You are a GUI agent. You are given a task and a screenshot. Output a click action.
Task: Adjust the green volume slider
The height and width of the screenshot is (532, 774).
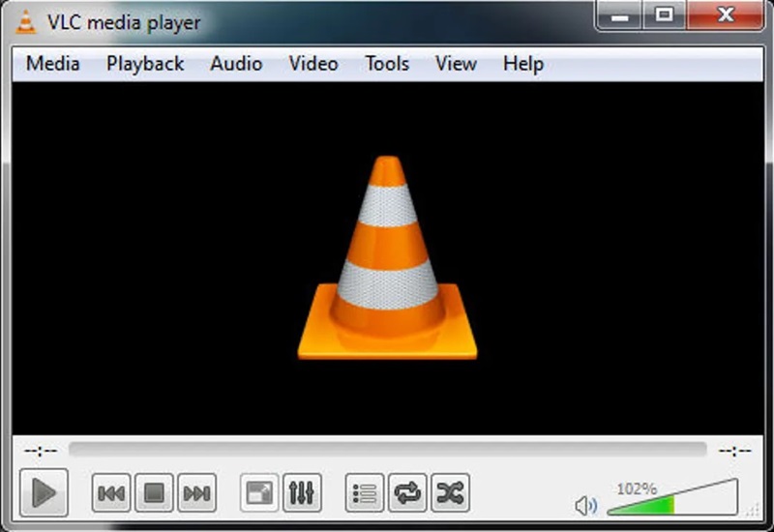[672, 498]
